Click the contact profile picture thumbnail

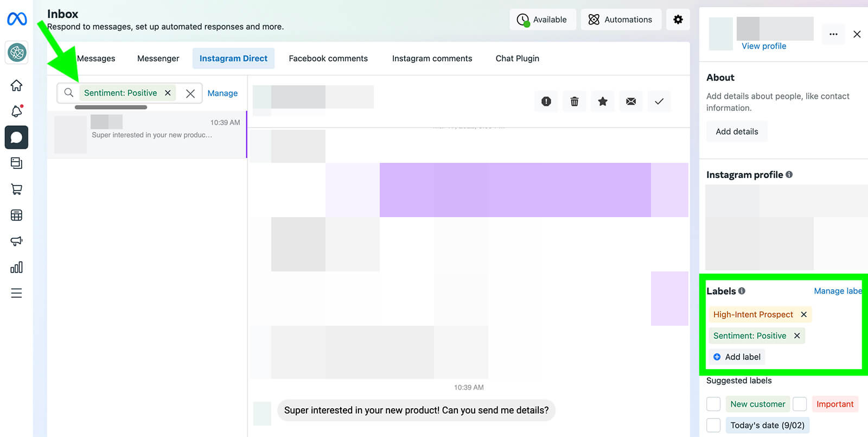tap(721, 34)
